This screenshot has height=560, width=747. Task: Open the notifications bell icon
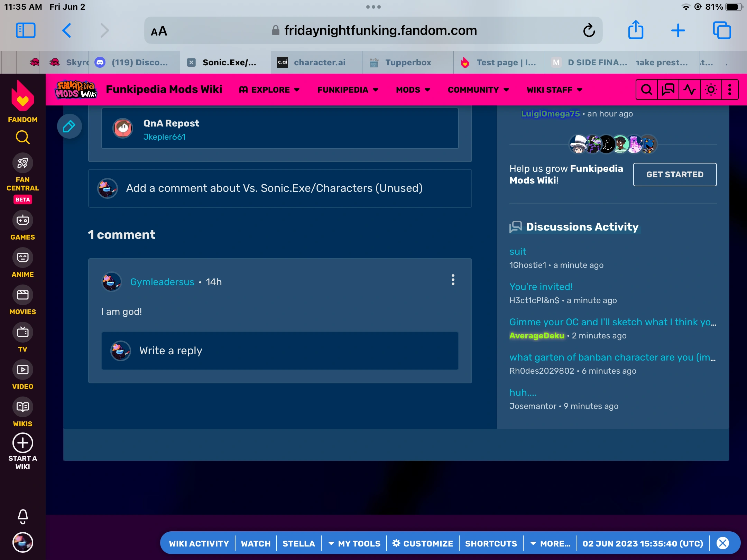pos(22,516)
